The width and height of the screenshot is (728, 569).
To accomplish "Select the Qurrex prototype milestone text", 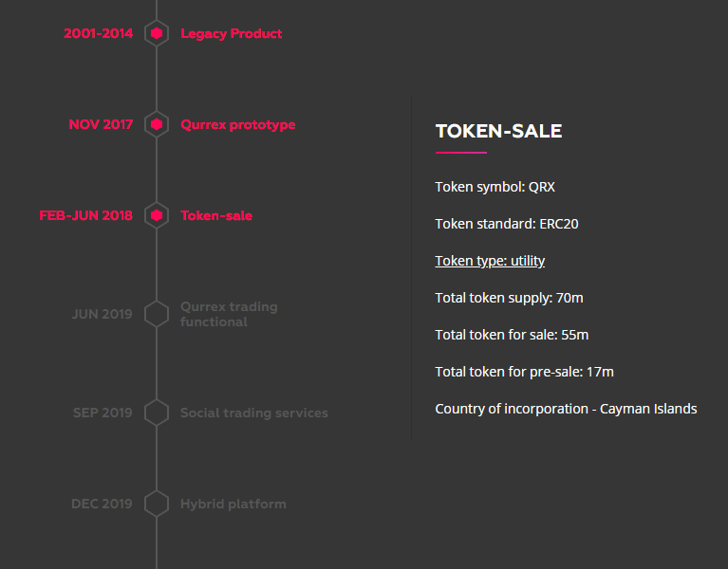I will 237,125.
